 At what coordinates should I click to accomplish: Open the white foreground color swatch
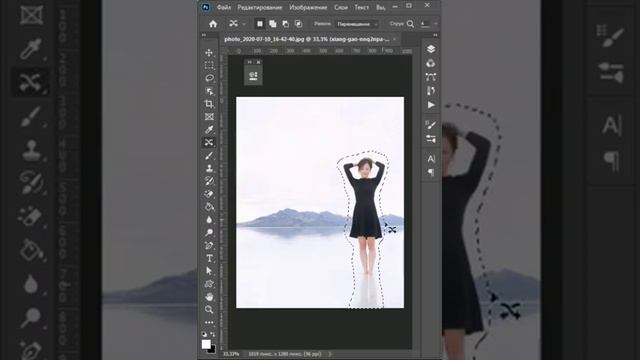click(206, 344)
